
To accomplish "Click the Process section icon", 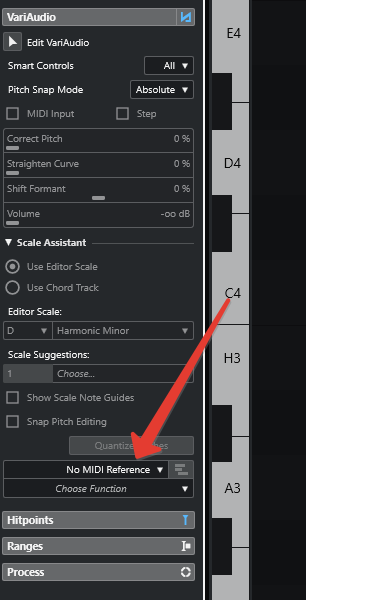I will pyautogui.click(x=186, y=572).
